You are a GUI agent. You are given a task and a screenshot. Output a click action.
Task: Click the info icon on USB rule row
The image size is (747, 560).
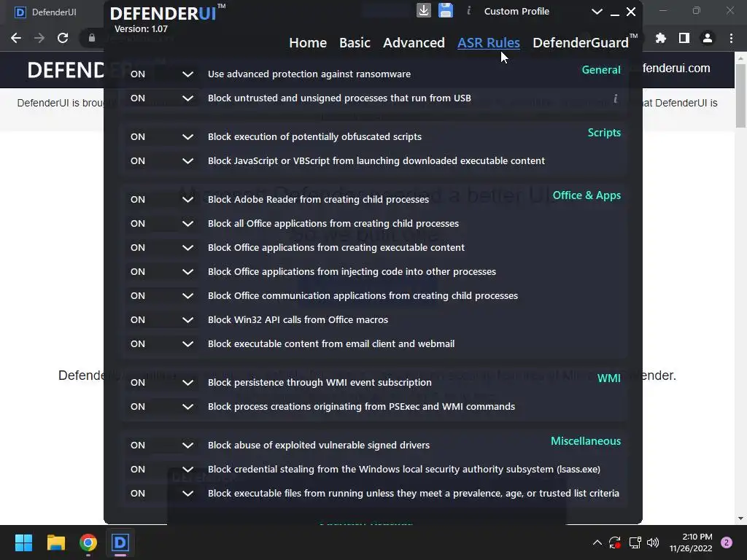click(x=616, y=98)
